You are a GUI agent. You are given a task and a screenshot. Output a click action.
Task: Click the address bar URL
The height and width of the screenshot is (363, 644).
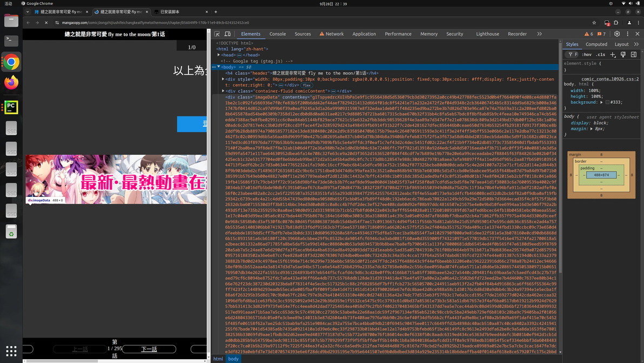coord(155,23)
